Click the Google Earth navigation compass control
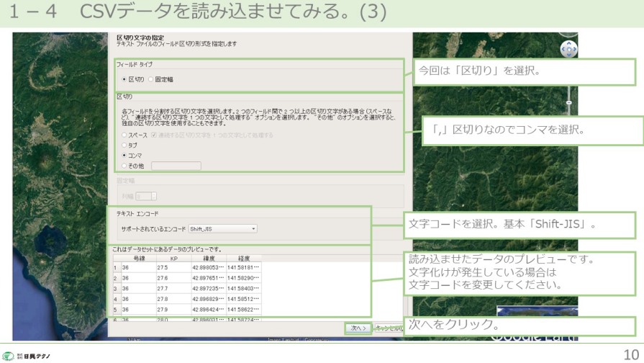This screenshot has width=644, height=363. 568,48
